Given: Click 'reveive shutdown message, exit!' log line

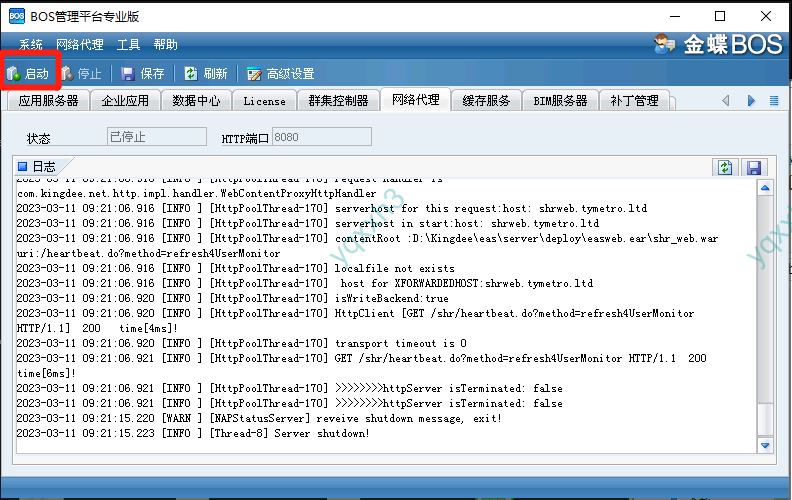Looking at the screenshot, I should 259,418.
